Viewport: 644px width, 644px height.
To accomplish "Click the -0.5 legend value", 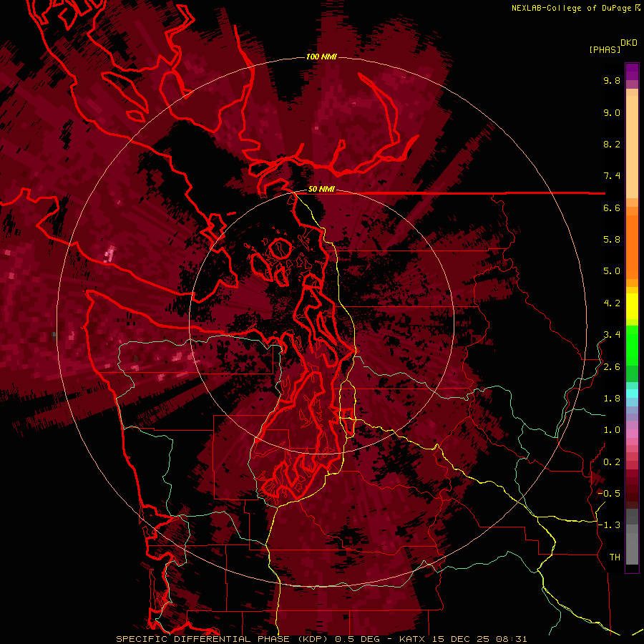I will (609, 494).
